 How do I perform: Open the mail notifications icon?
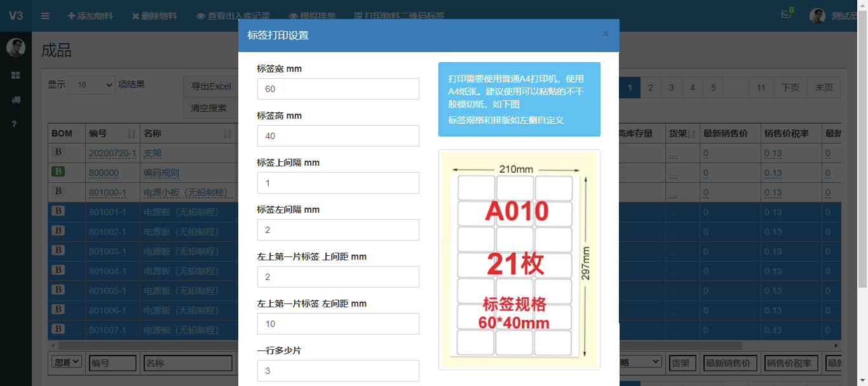tap(786, 15)
